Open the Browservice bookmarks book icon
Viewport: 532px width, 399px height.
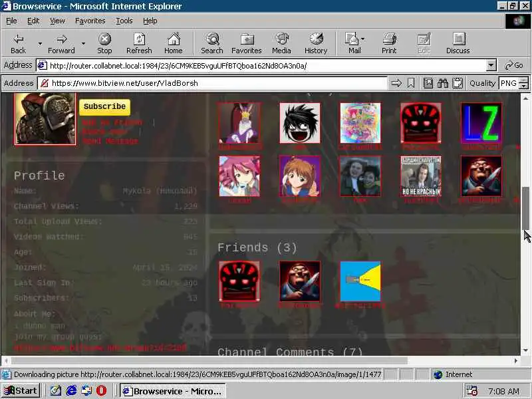(428, 83)
